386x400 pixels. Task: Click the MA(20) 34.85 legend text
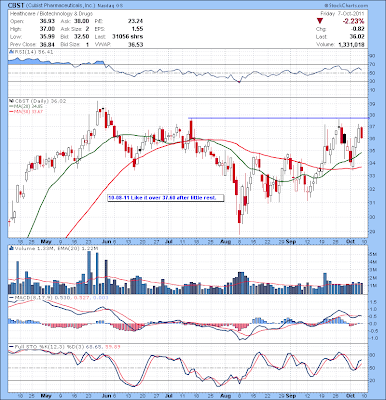click(28, 106)
